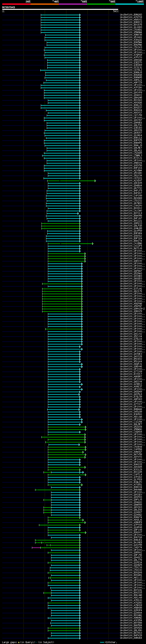Select hit UniRef100_B4FLF5
This screenshot has width=146, height=644.
(131, 191)
